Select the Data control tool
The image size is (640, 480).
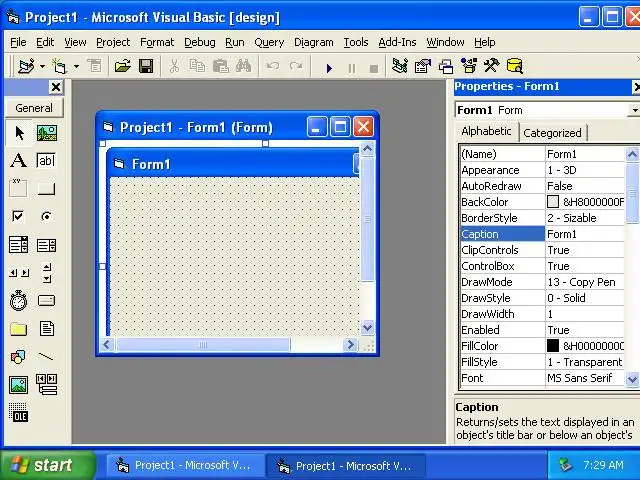tap(47, 384)
